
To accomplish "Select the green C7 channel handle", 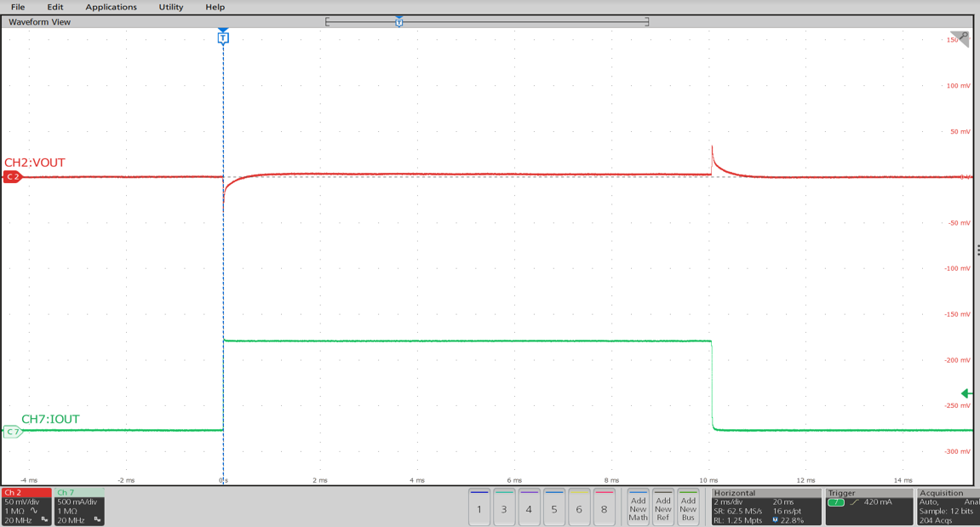I will pyautogui.click(x=13, y=432).
